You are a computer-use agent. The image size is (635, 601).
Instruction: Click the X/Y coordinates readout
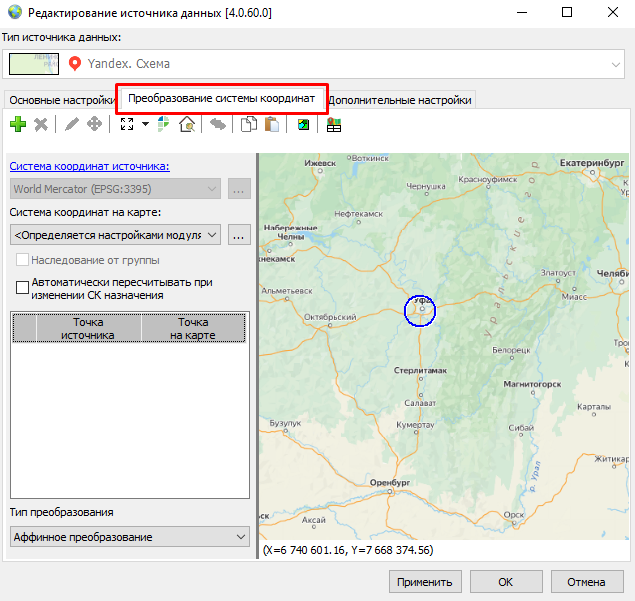(348, 550)
